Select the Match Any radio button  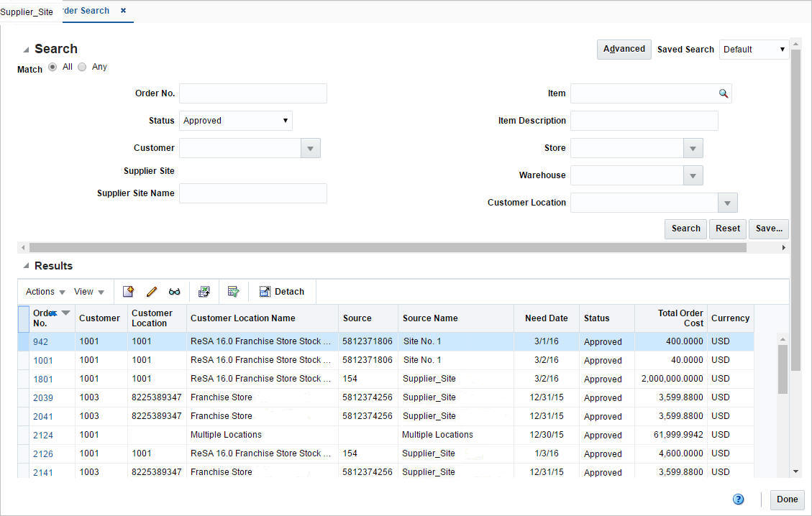(x=81, y=66)
